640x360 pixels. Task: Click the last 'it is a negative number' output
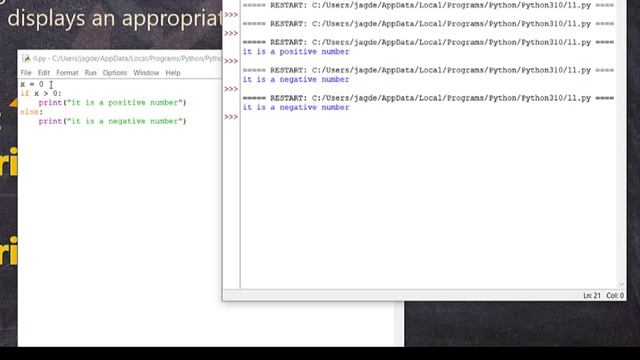(x=296, y=107)
